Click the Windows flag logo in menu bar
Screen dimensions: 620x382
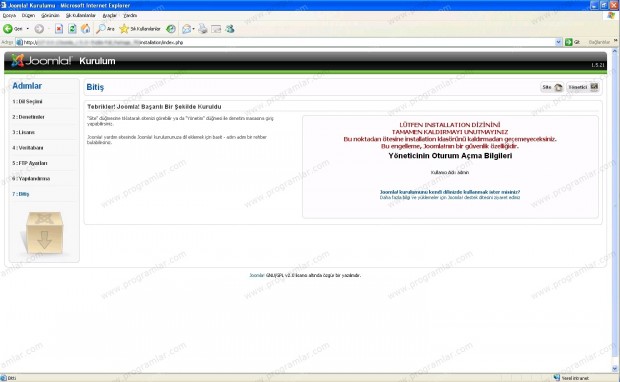[x=611, y=15]
